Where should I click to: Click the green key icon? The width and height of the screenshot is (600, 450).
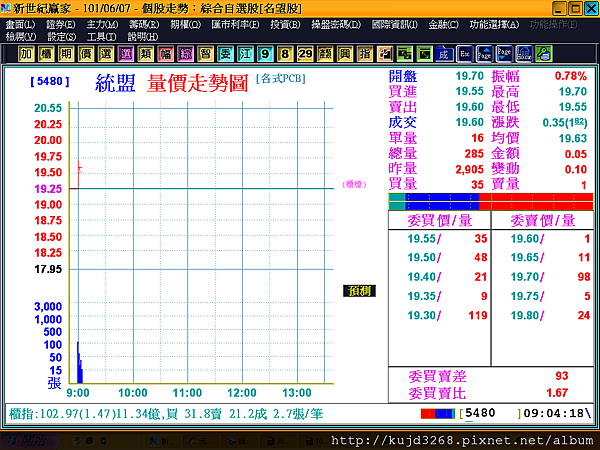[544, 54]
